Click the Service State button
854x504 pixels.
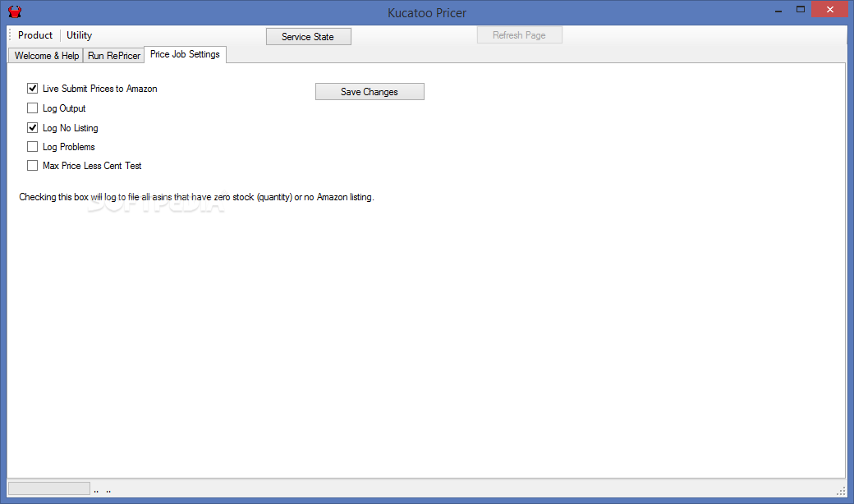308,36
